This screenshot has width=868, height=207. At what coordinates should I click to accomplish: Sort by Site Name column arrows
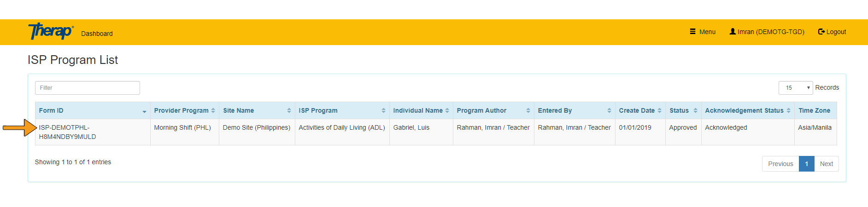[x=289, y=110]
